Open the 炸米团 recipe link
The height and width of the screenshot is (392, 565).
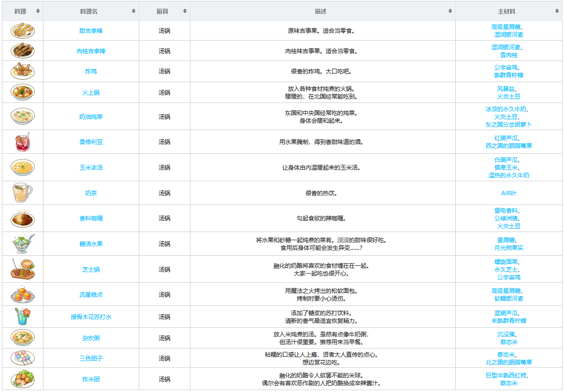91,379
